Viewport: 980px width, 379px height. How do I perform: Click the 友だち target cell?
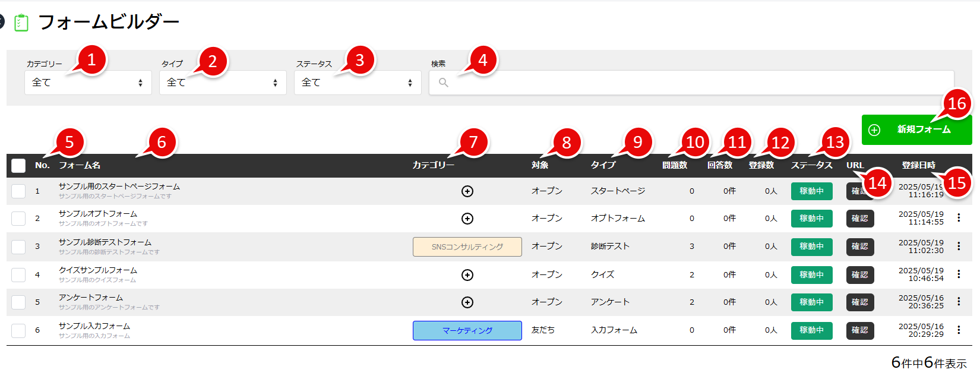tap(543, 330)
